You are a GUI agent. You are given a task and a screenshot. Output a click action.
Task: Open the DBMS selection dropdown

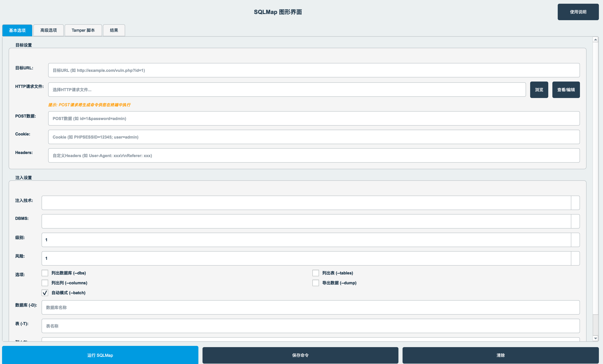coord(310,221)
